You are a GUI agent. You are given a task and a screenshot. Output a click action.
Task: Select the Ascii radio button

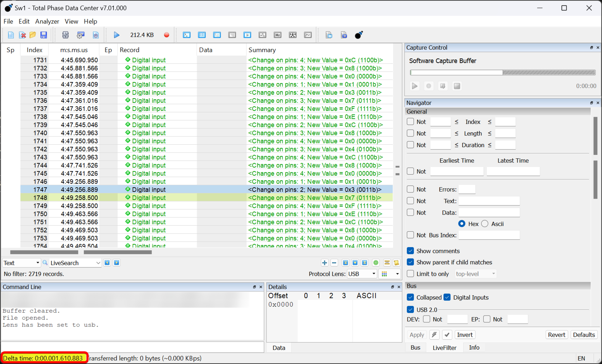(x=485, y=224)
